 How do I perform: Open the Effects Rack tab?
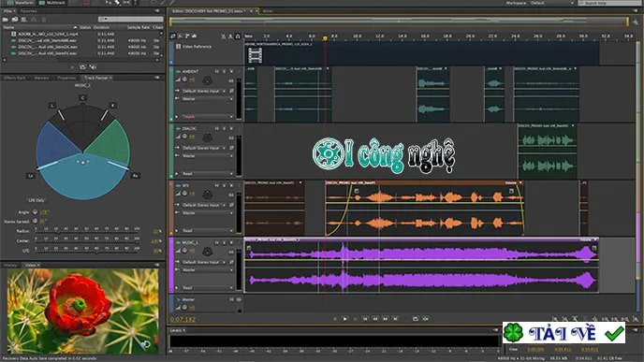[x=15, y=78]
